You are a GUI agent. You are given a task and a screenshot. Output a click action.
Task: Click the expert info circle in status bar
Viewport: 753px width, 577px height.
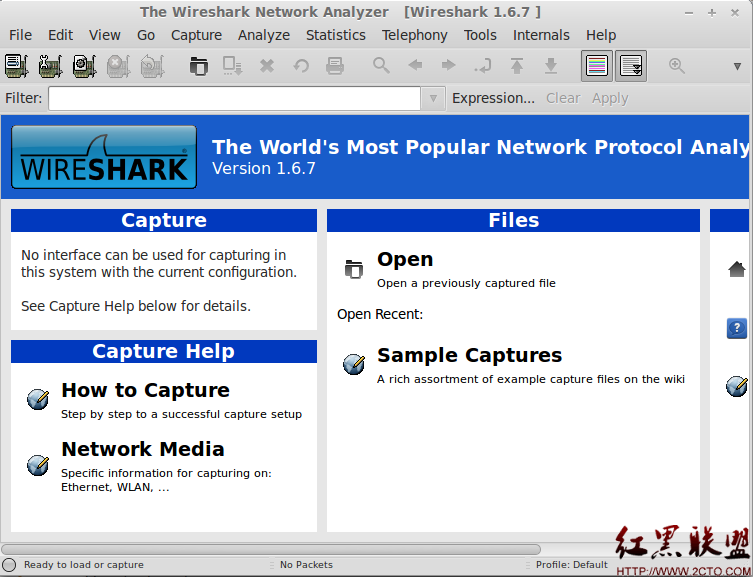click(x=9, y=565)
